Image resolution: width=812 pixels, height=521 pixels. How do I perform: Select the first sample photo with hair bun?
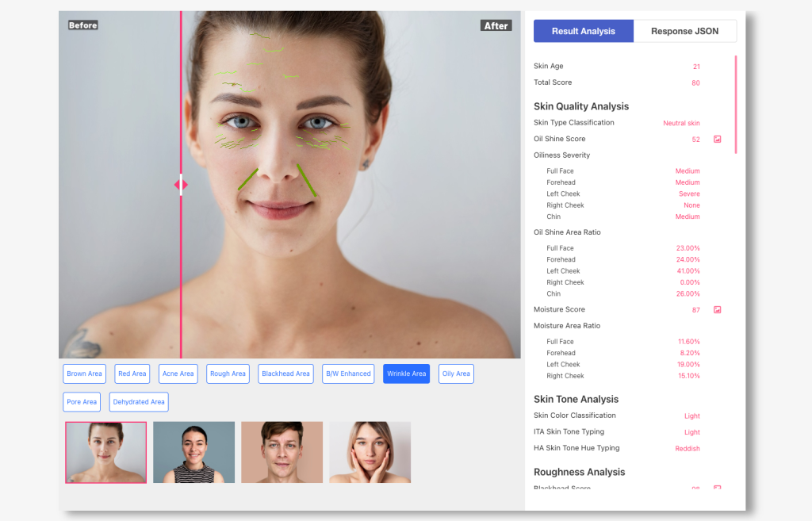(105, 452)
